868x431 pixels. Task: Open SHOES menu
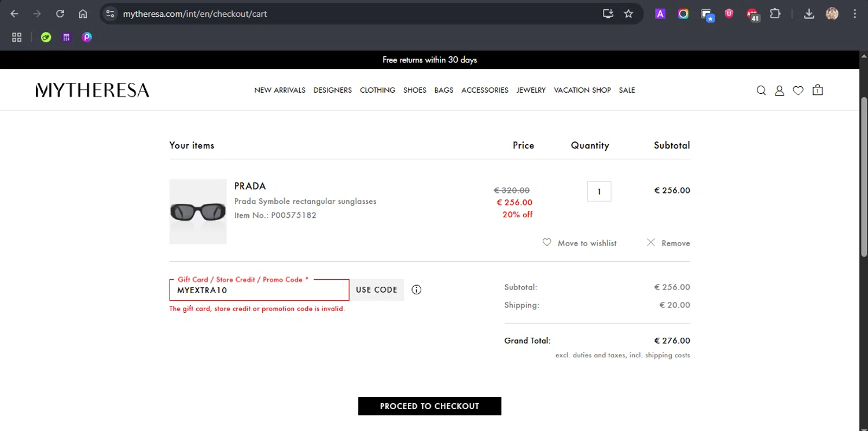point(415,90)
